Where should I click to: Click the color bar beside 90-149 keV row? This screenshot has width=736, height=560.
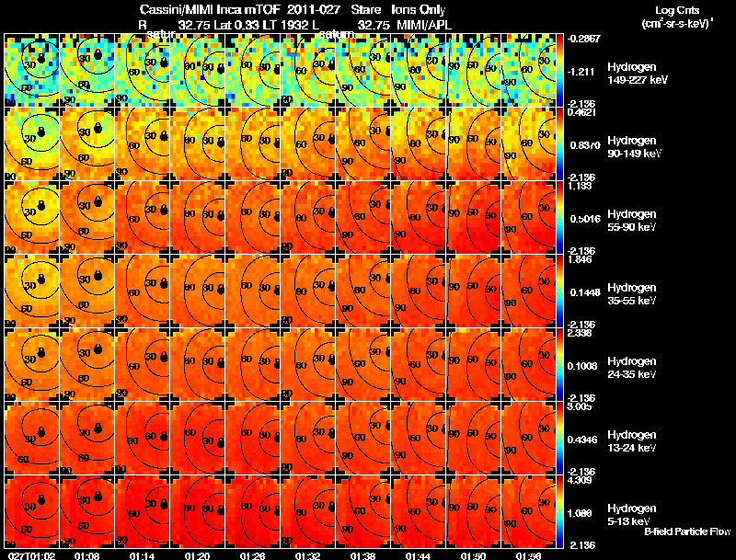coord(559,143)
